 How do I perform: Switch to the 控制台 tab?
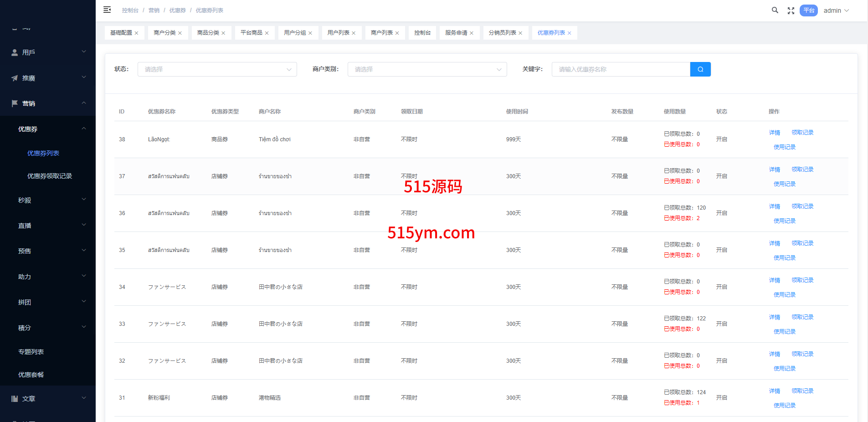[x=422, y=33]
